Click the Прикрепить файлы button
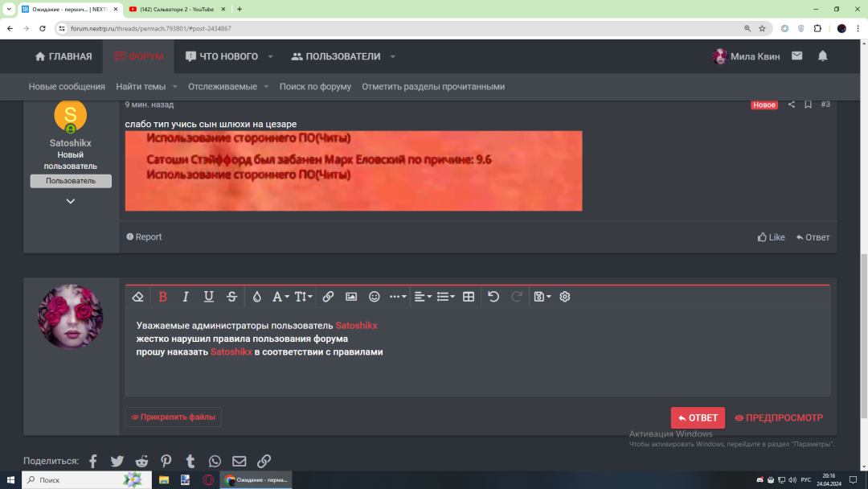868x489 pixels. pyautogui.click(x=173, y=417)
